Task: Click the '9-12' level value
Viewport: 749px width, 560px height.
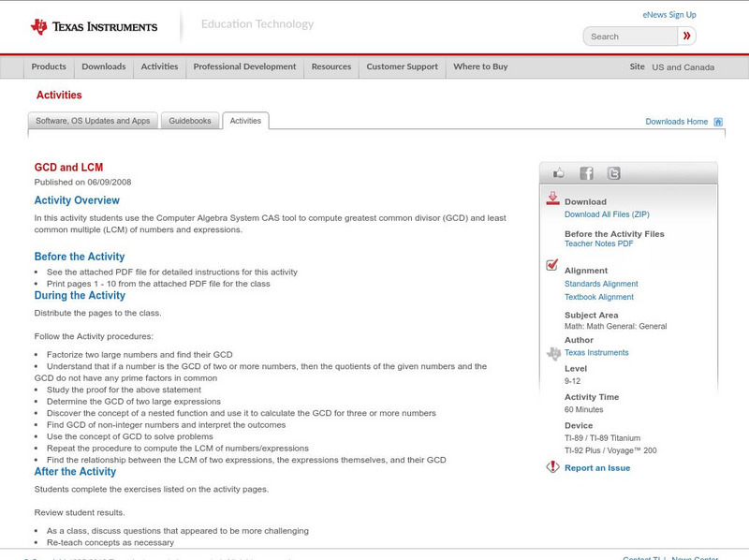Action: click(x=572, y=381)
